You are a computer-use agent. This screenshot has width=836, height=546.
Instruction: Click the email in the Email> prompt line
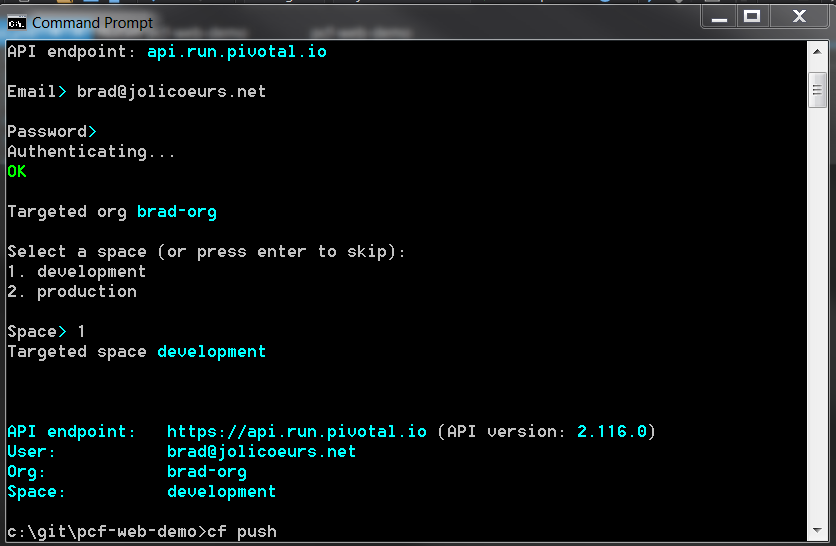click(x=171, y=92)
